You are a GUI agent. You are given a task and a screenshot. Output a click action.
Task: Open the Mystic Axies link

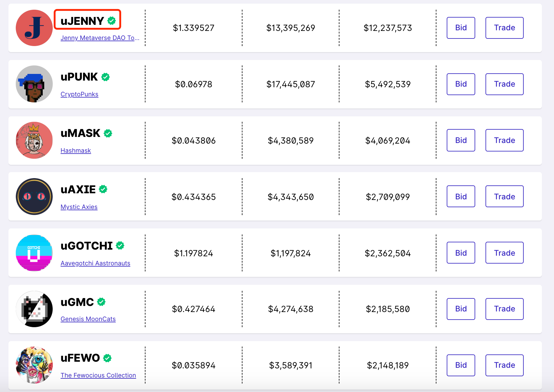point(79,207)
